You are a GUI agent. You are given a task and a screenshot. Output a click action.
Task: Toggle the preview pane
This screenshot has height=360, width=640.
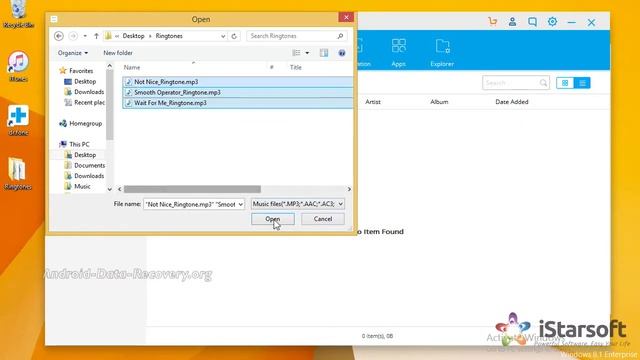click(324, 53)
